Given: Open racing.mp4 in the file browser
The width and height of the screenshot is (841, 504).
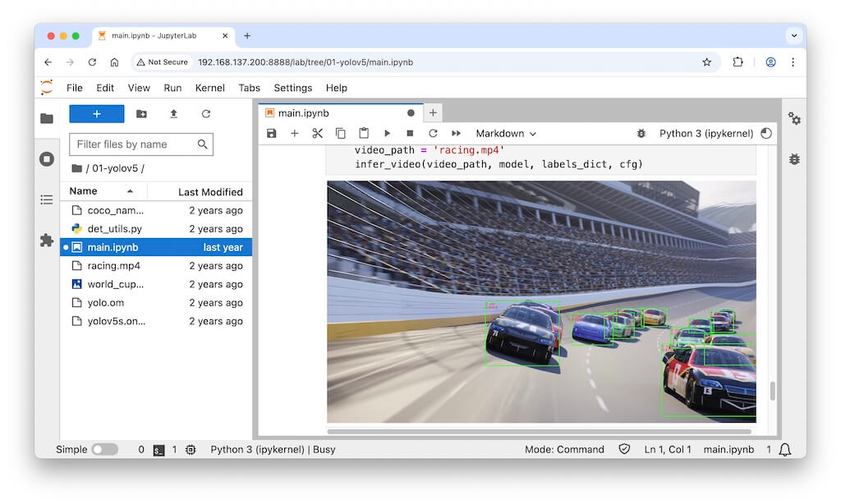Looking at the screenshot, I should [114, 266].
